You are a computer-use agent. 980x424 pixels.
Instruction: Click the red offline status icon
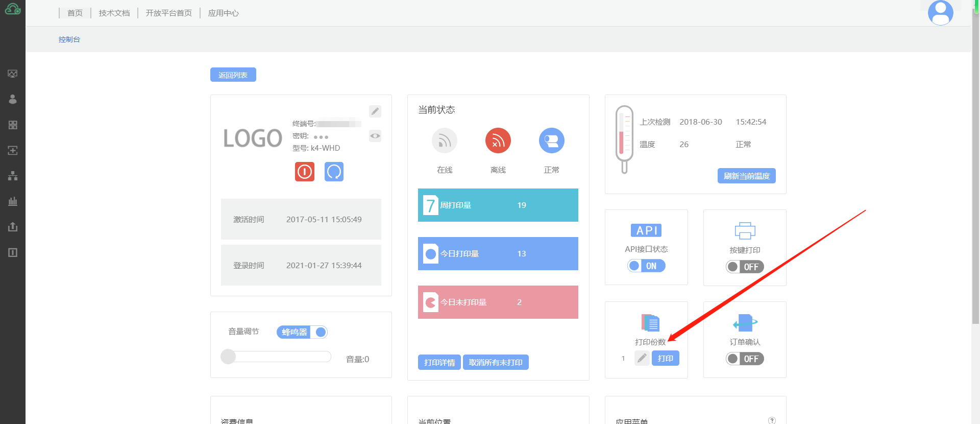(498, 140)
